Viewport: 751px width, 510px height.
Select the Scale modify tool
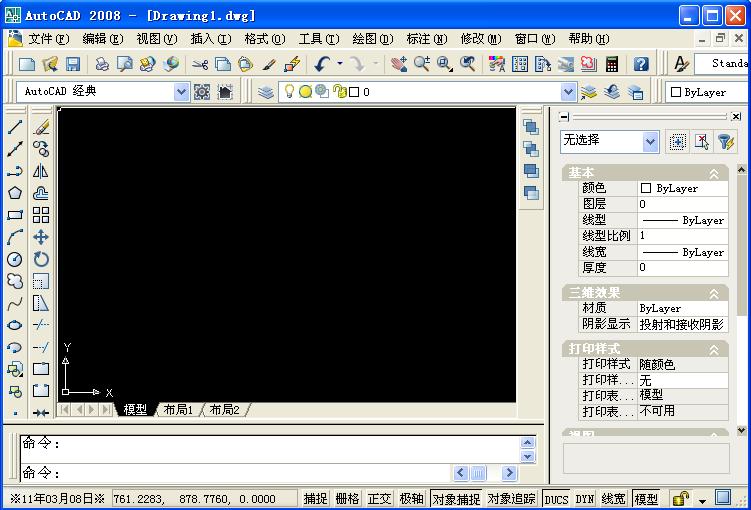click(x=41, y=281)
